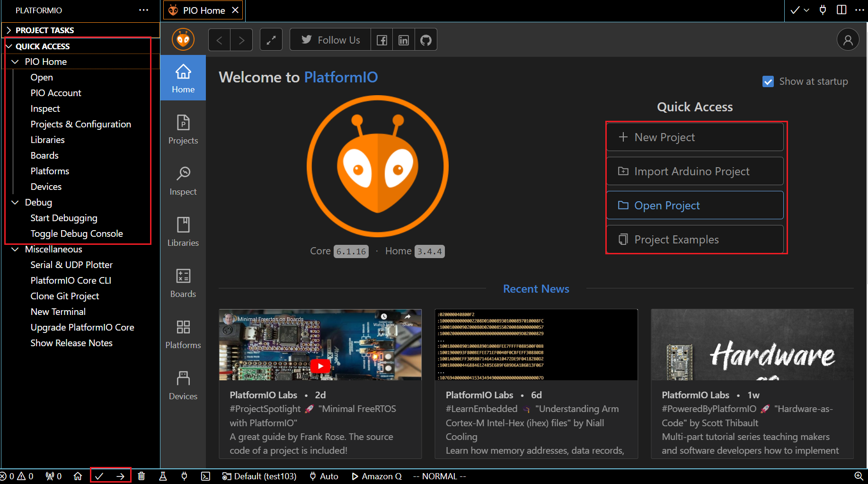Click the Project Examples button
The width and height of the screenshot is (868, 484).
coord(695,240)
